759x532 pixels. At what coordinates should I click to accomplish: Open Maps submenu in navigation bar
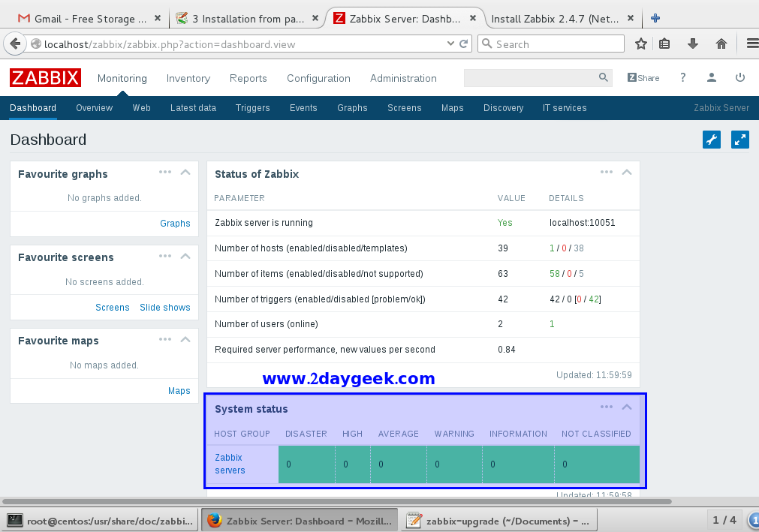(x=452, y=108)
